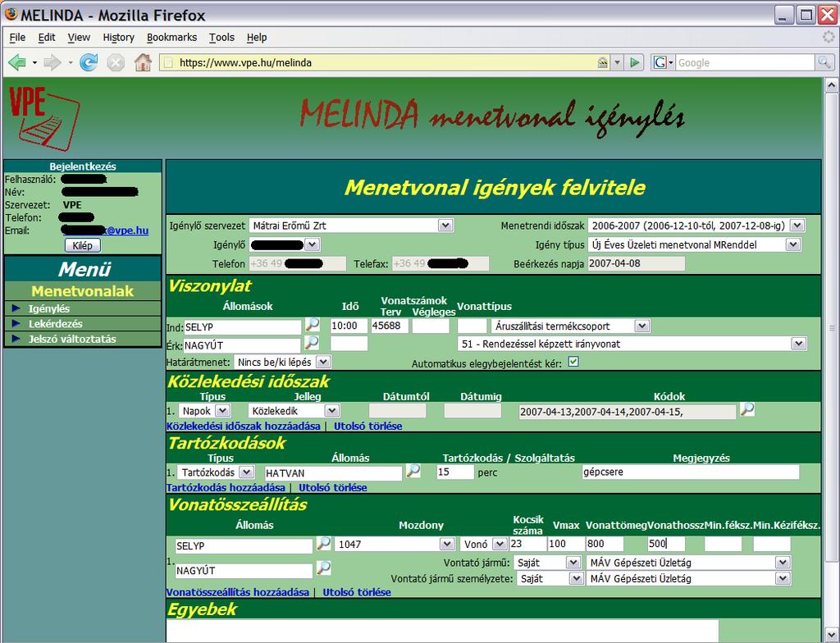This screenshot has width=840, height=643.
Task: Click the Google search input field
Action: click(x=745, y=62)
